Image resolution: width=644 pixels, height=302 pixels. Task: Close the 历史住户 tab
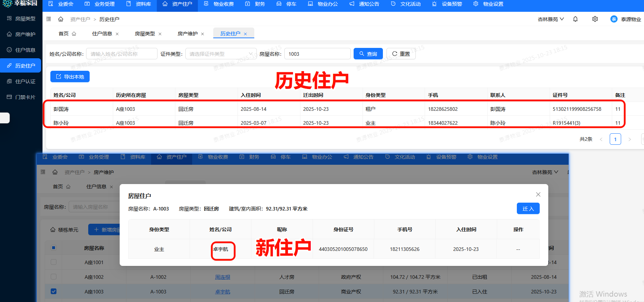coord(245,34)
